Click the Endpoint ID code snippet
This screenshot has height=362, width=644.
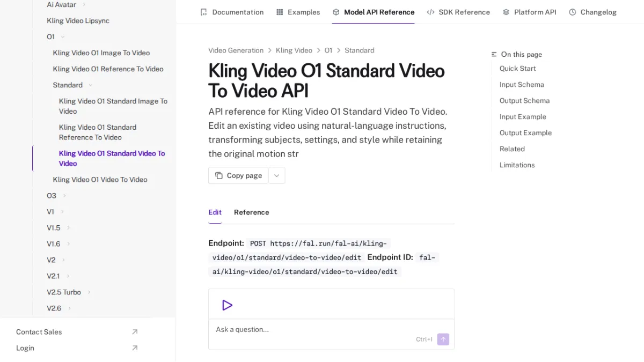(x=324, y=265)
